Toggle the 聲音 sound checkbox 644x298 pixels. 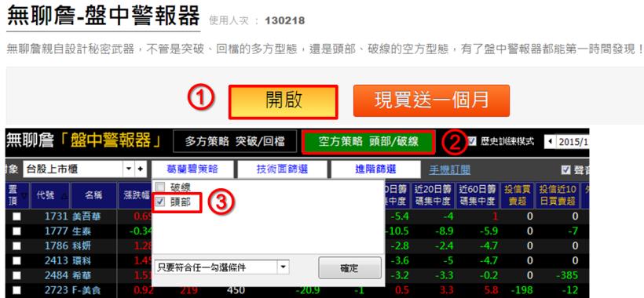pyautogui.click(x=566, y=169)
